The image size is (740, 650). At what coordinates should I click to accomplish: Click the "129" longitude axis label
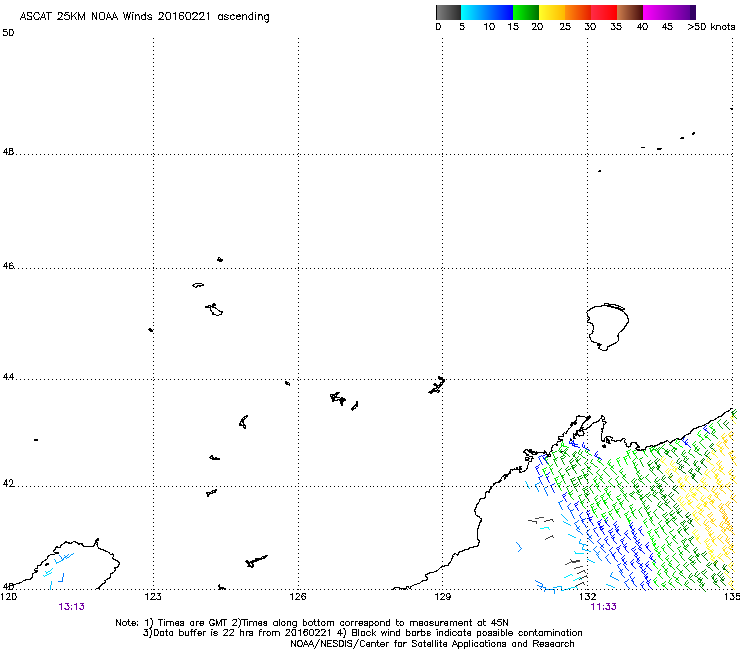pyautogui.click(x=442, y=597)
